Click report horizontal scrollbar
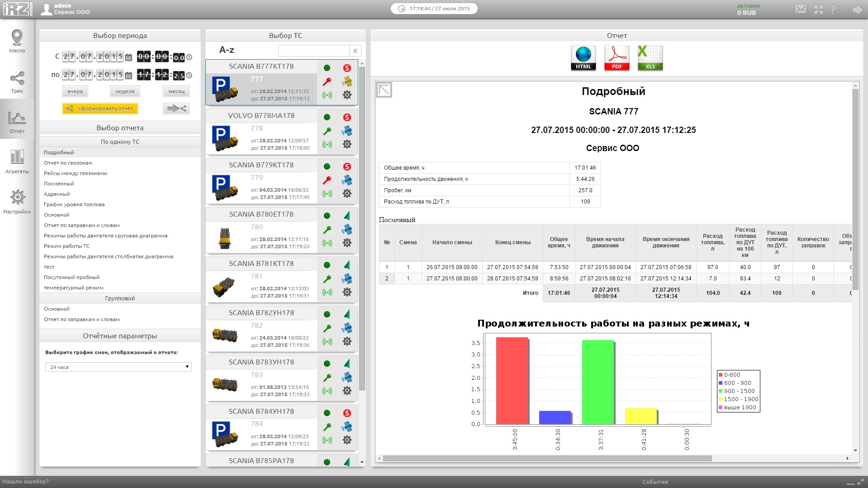868x488 pixels. click(x=547, y=458)
